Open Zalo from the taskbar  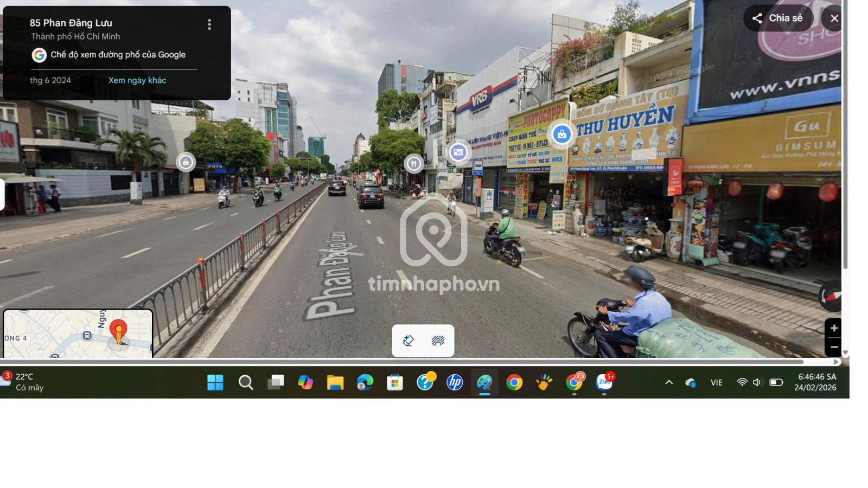point(605,382)
